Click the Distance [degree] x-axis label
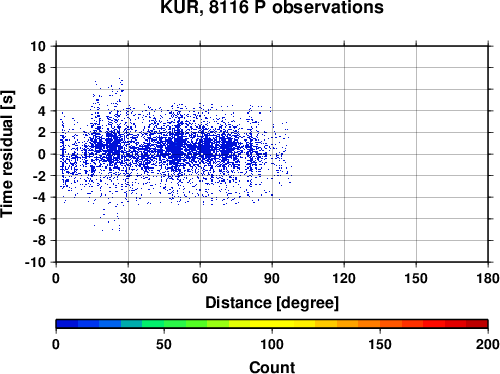500x374 pixels. point(272,303)
